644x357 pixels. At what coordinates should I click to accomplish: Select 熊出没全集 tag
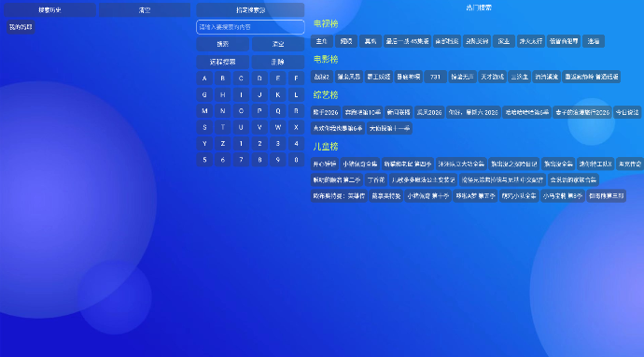(558, 164)
